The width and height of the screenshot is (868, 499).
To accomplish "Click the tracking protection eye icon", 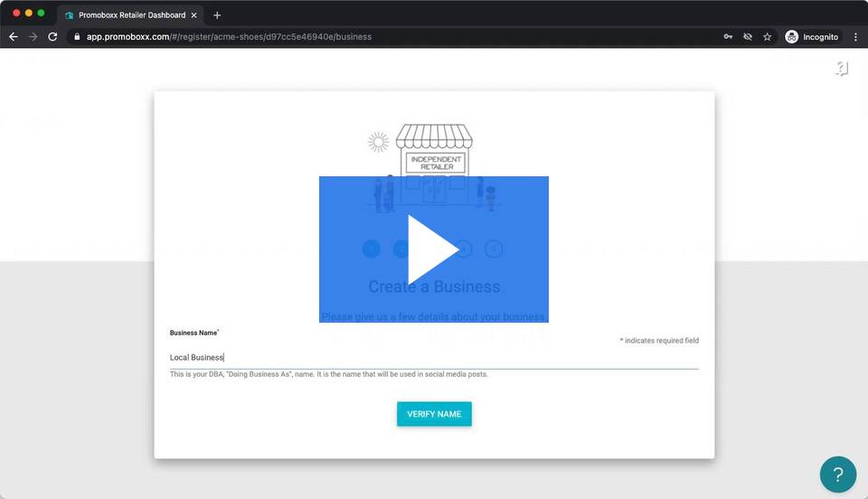I will click(748, 36).
